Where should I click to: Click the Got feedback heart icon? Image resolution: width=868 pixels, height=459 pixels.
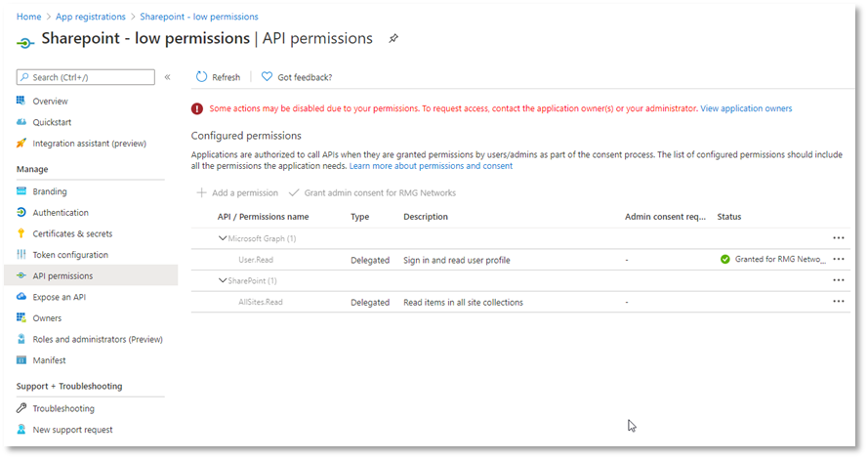pos(267,77)
